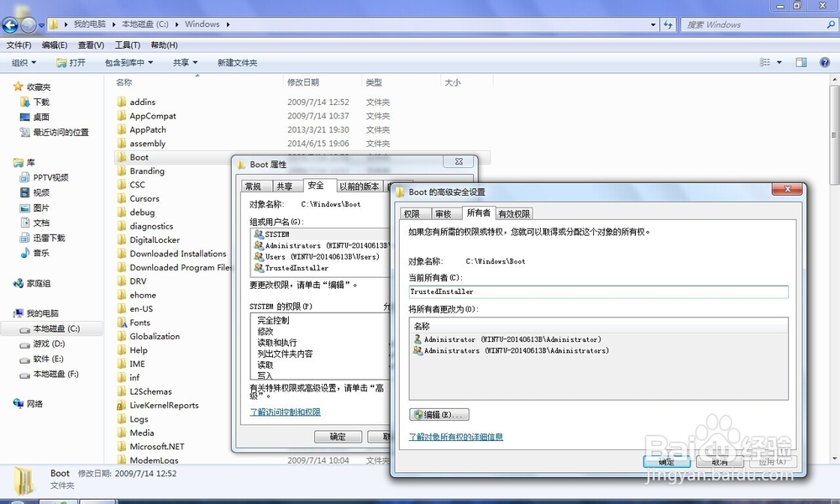
Task: Open the access control and permissions link
Action: 285,412
